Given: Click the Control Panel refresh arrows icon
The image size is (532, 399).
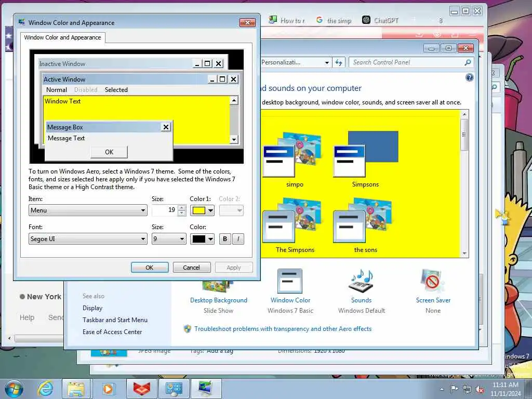Looking at the screenshot, I should tap(339, 62).
